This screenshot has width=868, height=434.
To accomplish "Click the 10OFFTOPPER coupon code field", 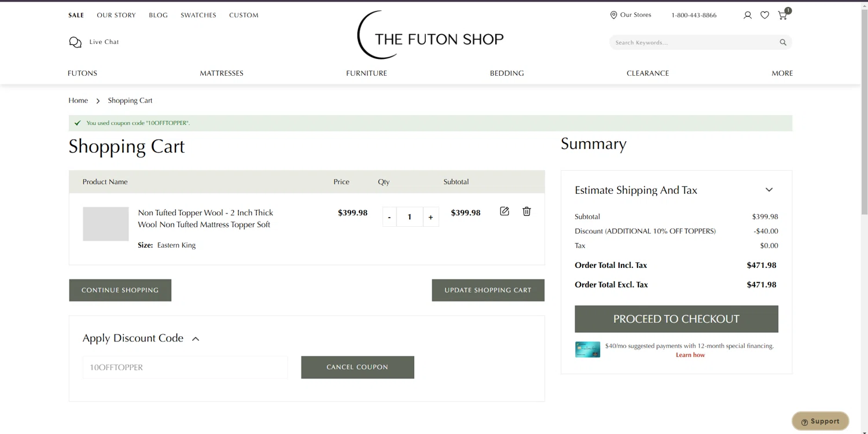I will (x=185, y=367).
